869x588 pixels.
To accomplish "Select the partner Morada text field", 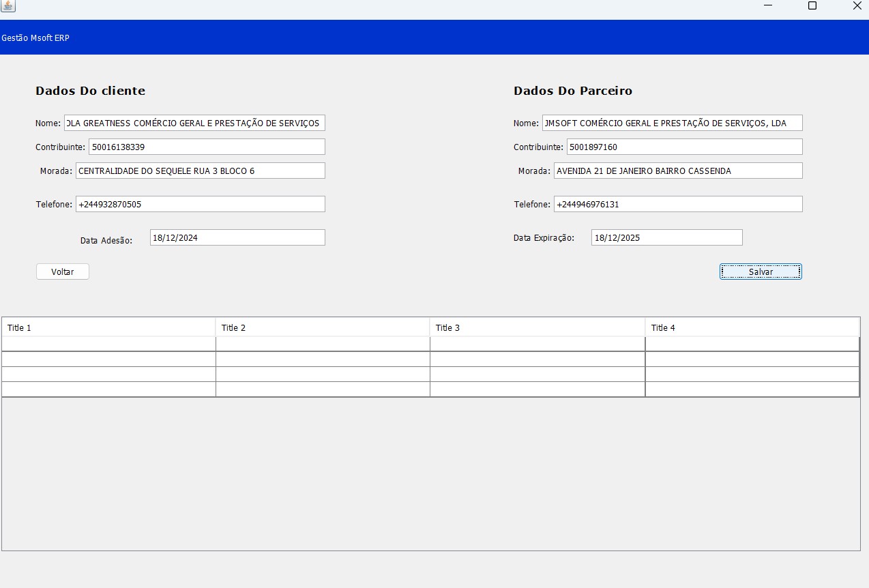I will [677, 171].
